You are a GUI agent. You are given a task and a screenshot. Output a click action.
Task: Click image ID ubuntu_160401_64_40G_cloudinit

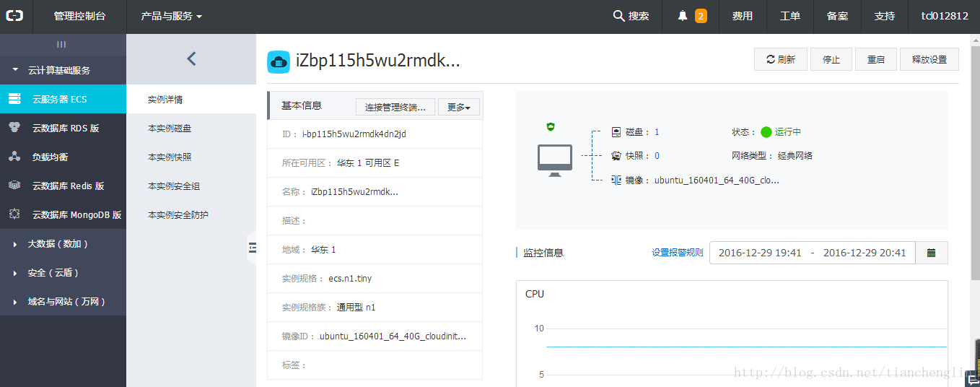coord(393,336)
